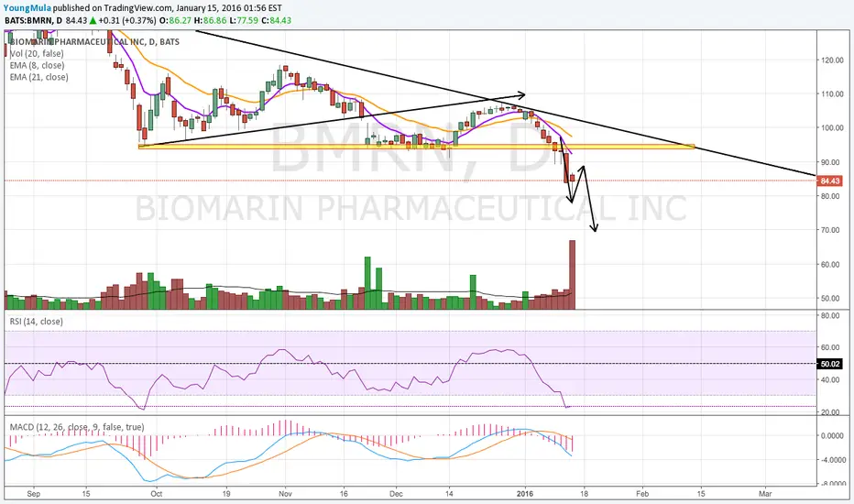Click the tallest red volume bar
This screenshot has height=504, width=854.
572,275
